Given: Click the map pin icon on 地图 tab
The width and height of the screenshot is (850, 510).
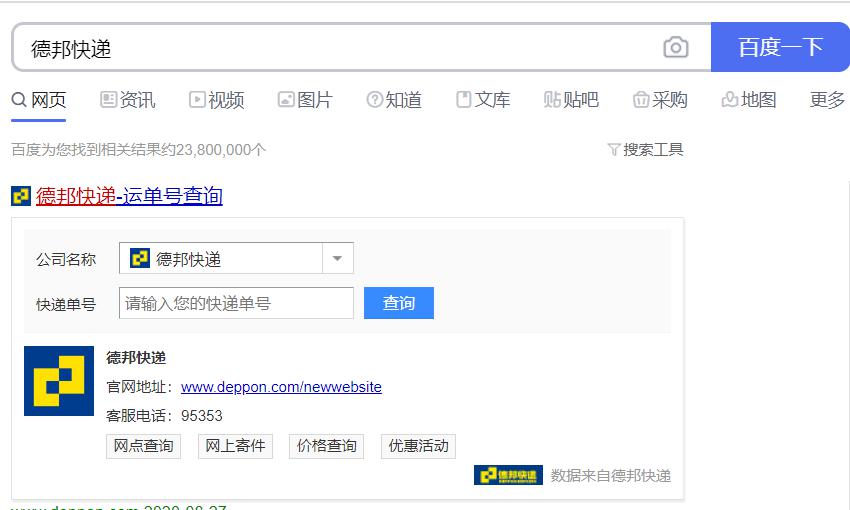Looking at the screenshot, I should tap(730, 100).
